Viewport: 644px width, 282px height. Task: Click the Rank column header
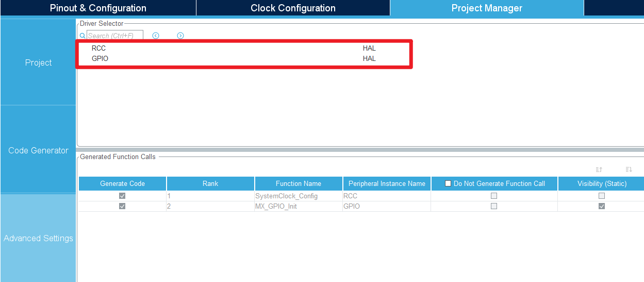tap(210, 183)
